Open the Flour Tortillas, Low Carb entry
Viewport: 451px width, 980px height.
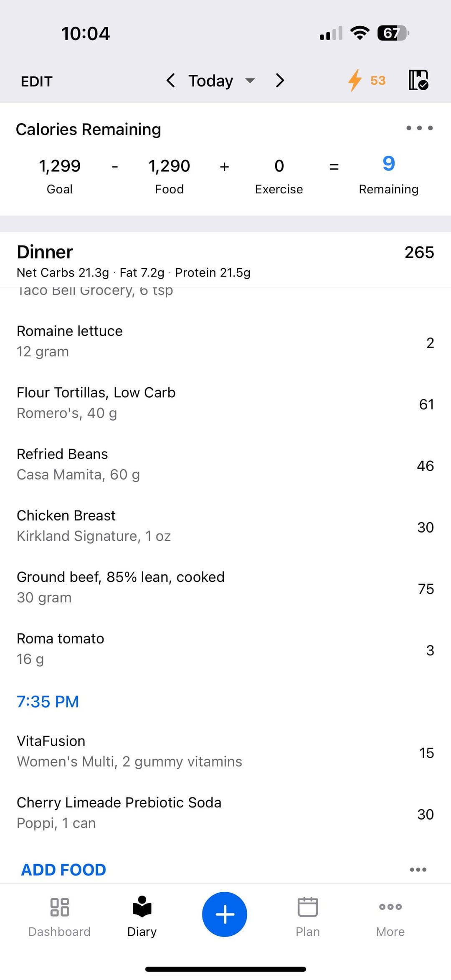(x=225, y=403)
